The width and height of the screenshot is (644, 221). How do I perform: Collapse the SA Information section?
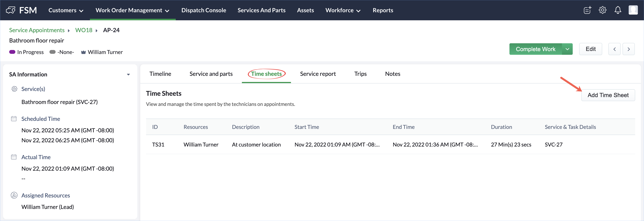coord(128,74)
